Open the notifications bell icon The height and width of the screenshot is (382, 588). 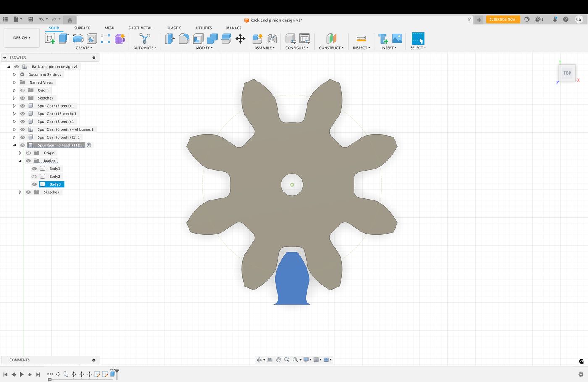point(555,19)
